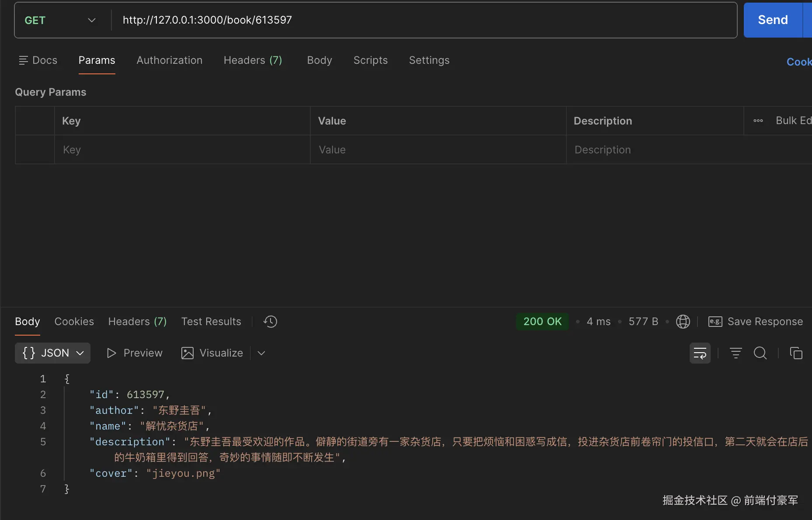The image size is (812, 520).
Task: Open the Docs link icon
Action: pyautogui.click(x=24, y=60)
